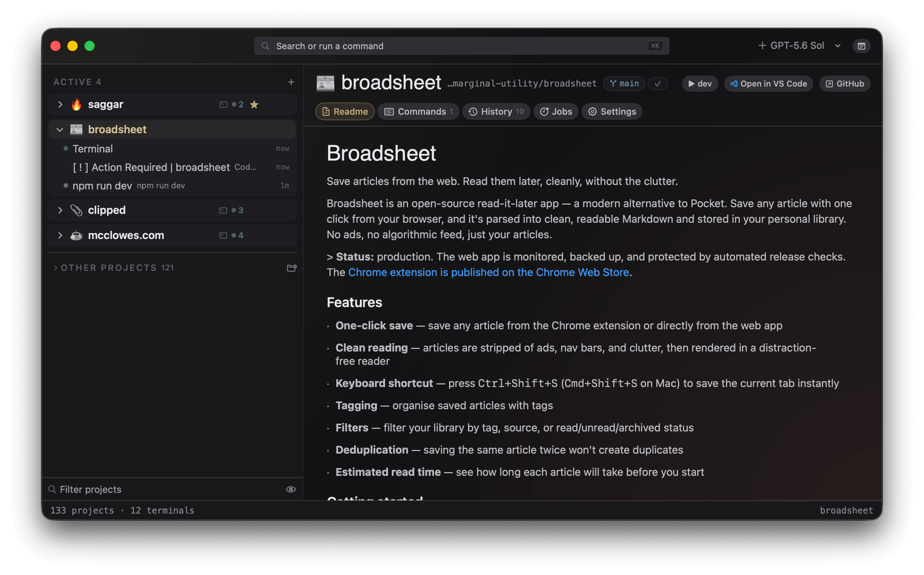Image resolution: width=924 pixels, height=575 pixels.
Task: Open the Settings tab
Action: point(611,111)
